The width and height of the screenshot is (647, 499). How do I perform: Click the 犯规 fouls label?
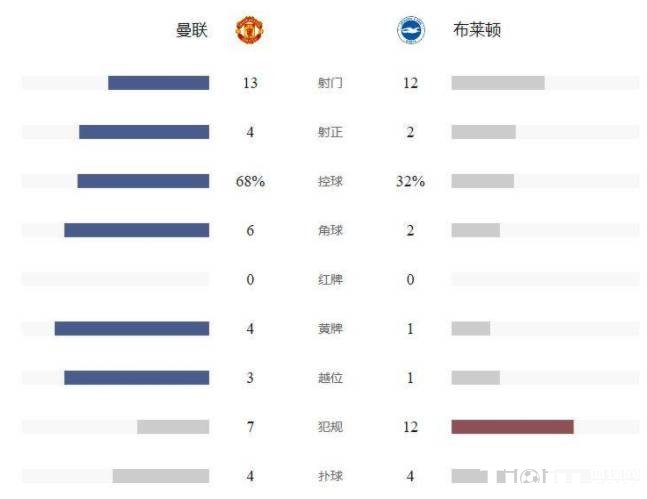(x=330, y=427)
